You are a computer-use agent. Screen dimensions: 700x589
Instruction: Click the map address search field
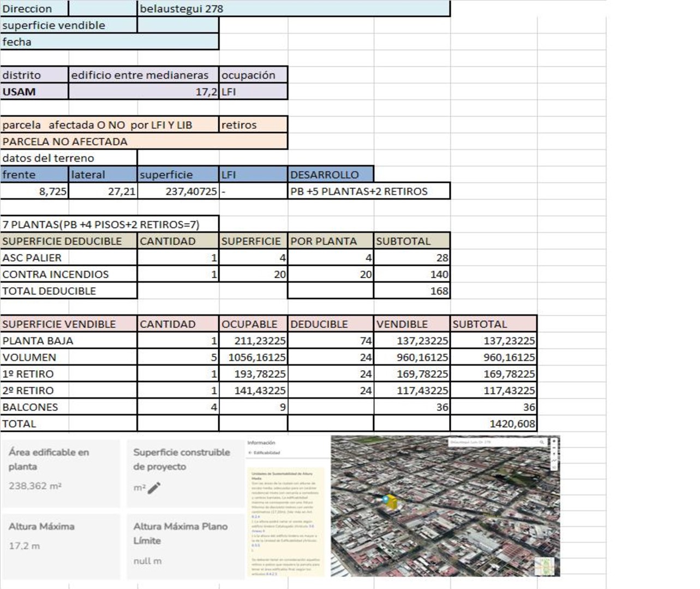pos(491,442)
